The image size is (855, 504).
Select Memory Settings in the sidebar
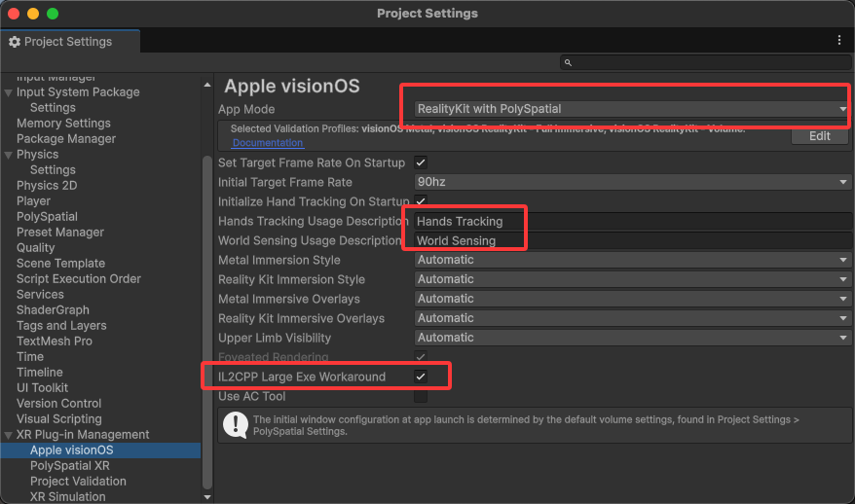63,124
